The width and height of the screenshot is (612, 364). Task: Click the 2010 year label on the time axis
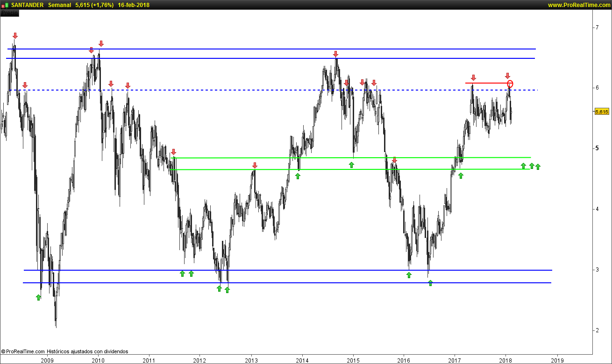pos(98,360)
